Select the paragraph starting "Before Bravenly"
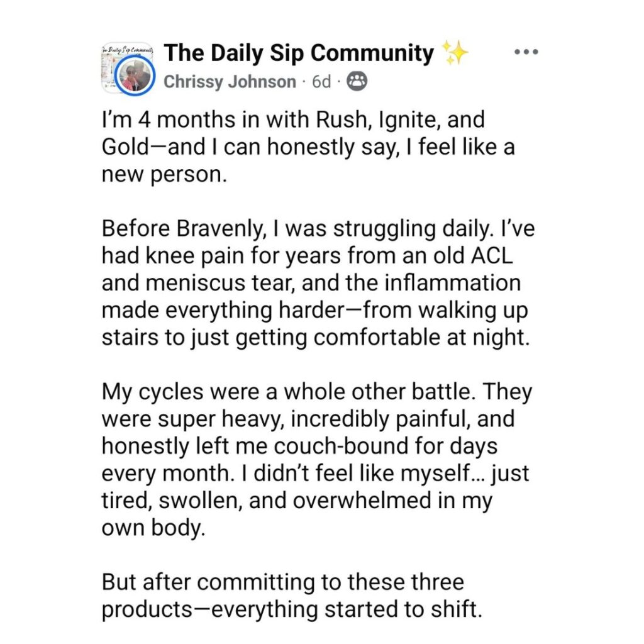Image resolution: width=644 pixels, height=644 pixels. [x=318, y=283]
